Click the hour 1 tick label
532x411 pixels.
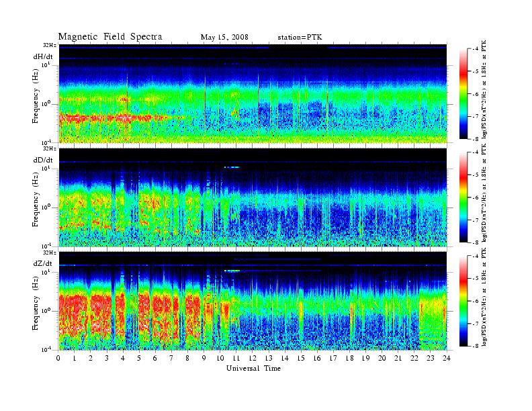pyautogui.click(x=75, y=358)
